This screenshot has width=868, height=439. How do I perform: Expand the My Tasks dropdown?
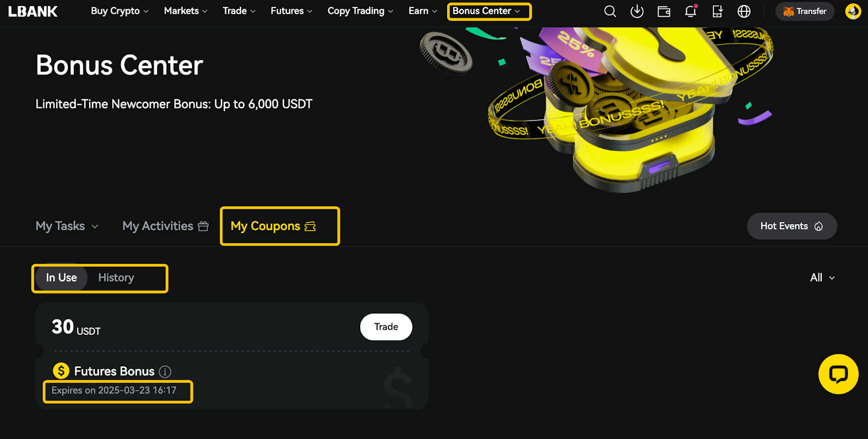point(67,226)
